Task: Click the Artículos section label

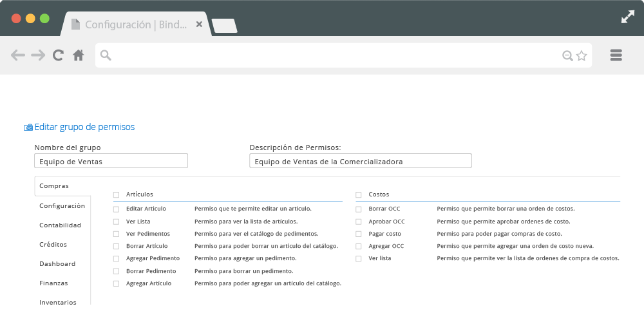Action: point(140,194)
